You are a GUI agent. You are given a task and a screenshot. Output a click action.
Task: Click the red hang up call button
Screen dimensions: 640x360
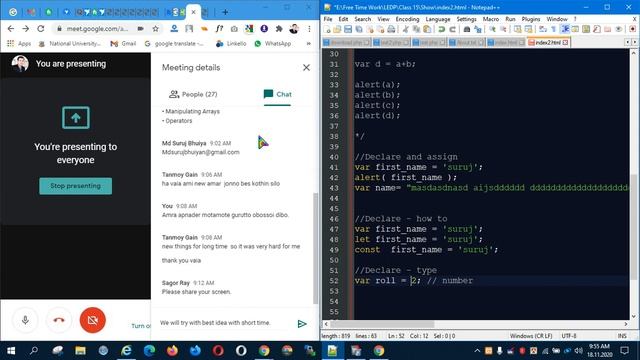59,320
